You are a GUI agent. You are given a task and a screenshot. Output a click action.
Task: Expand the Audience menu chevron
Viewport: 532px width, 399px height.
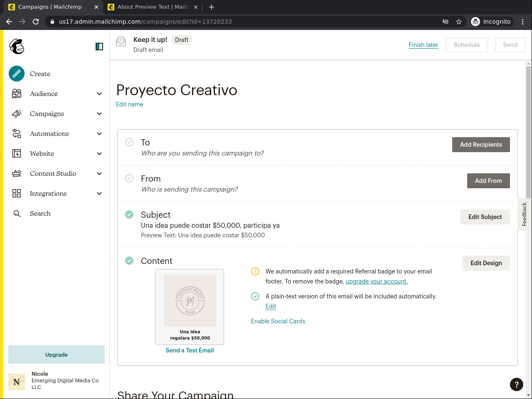click(x=99, y=94)
